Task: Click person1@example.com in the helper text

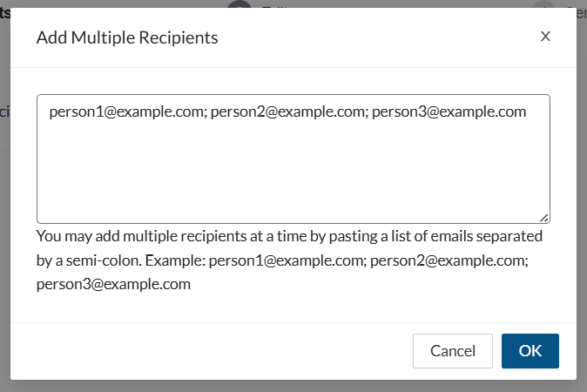Action: 287,260
